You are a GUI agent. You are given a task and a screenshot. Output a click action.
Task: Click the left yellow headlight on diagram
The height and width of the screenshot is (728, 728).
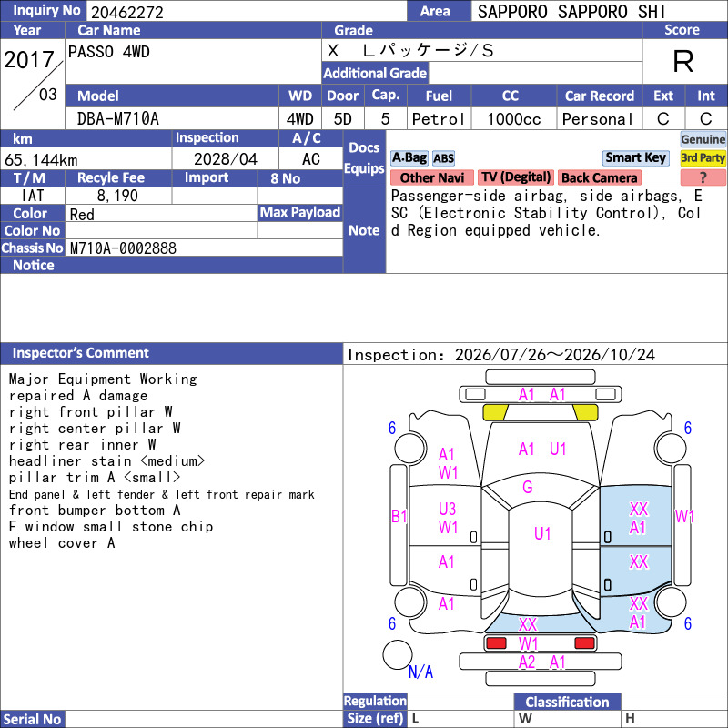(x=495, y=412)
